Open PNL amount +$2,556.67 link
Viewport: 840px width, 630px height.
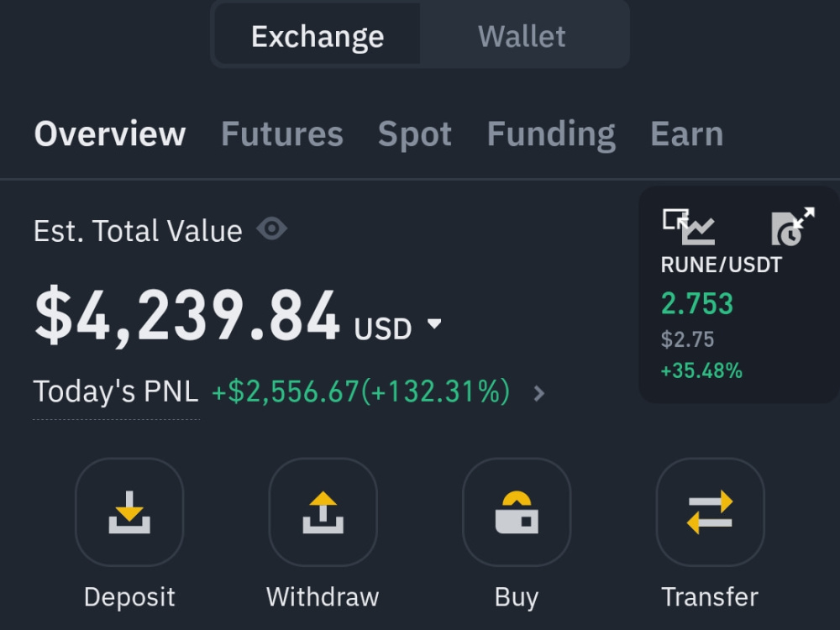coord(360,391)
